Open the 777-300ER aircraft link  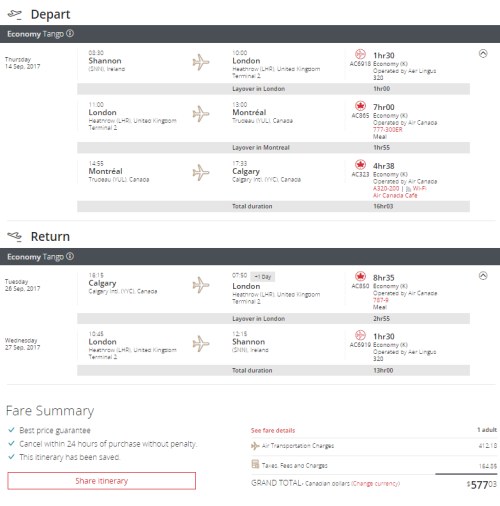[388, 130]
